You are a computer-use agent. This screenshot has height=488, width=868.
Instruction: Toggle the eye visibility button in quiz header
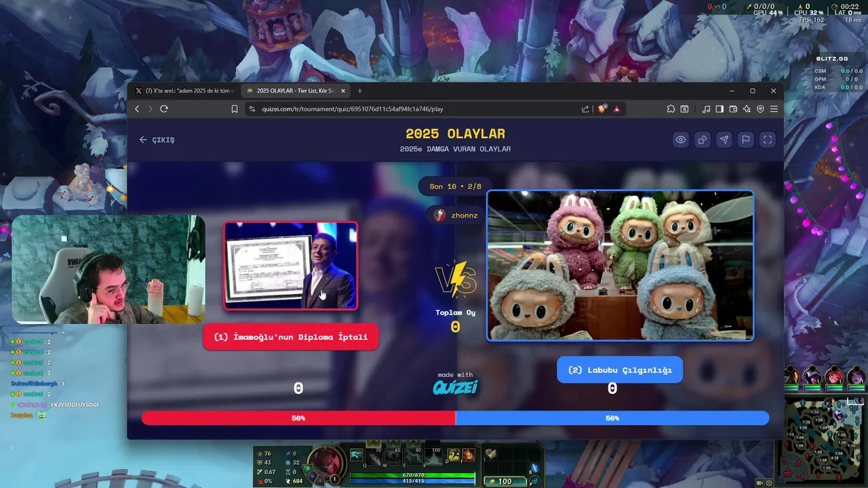click(681, 140)
